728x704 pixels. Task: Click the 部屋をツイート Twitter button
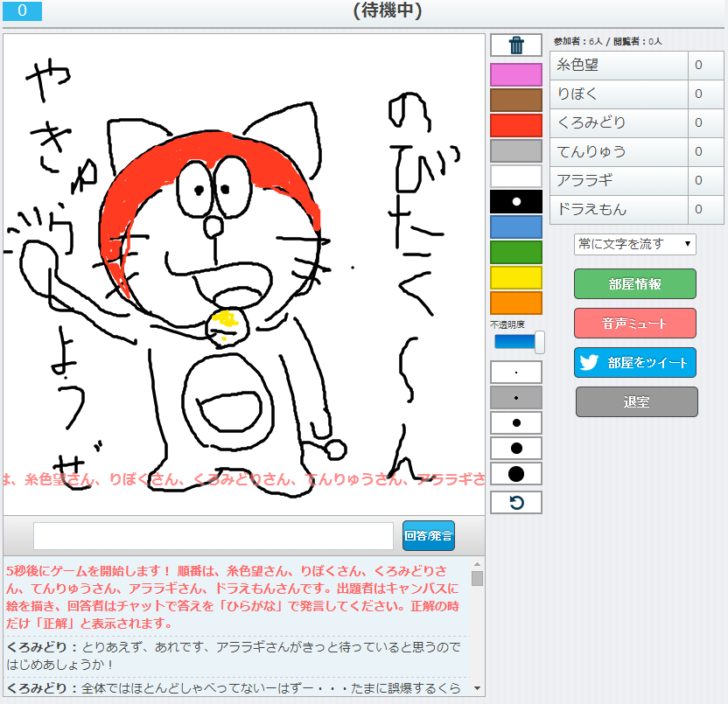tap(634, 362)
